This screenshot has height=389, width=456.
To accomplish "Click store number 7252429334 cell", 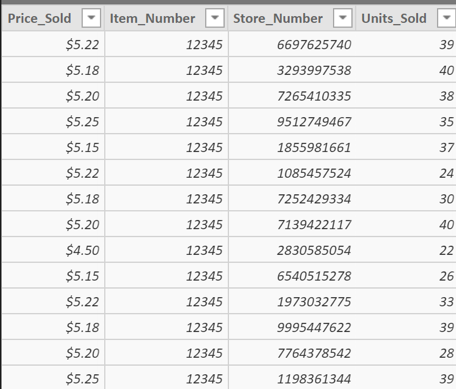I will (x=292, y=198).
